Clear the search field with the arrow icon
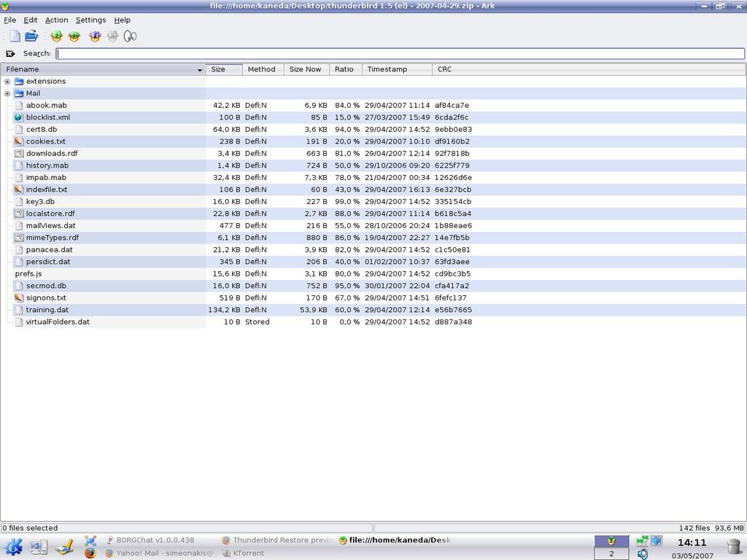Screen dimensions: 747x560 pos(10,53)
